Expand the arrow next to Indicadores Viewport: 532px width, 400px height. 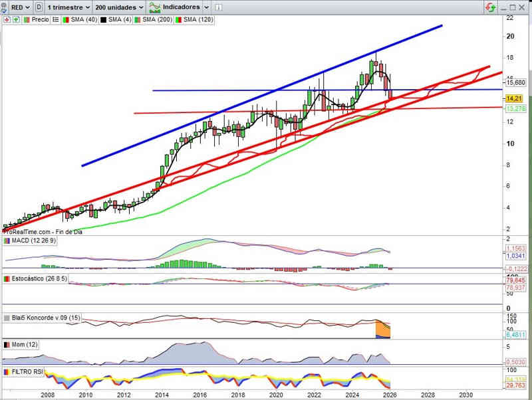(207, 7)
